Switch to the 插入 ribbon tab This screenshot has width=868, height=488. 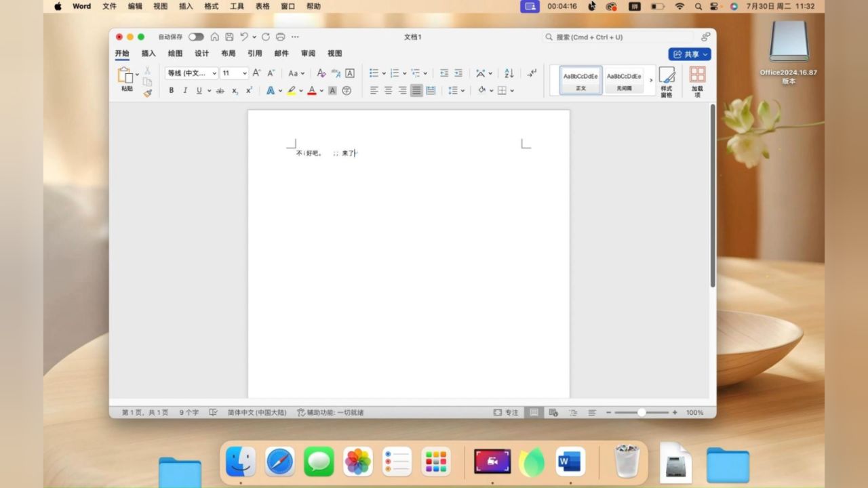click(x=148, y=53)
